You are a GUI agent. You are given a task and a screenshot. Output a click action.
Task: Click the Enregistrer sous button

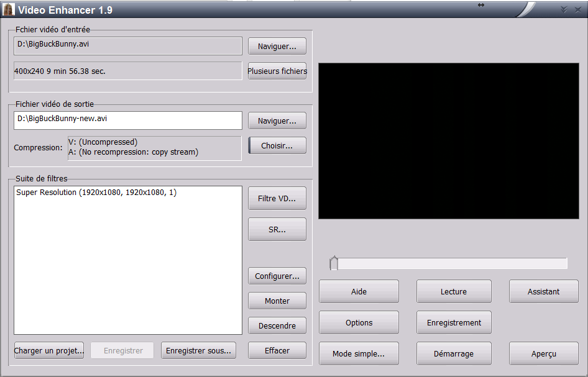(x=198, y=350)
